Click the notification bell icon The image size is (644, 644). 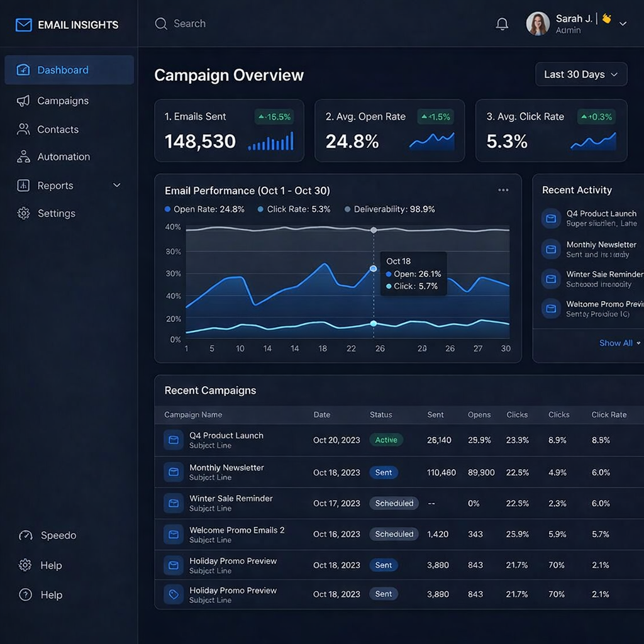[x=502, y=24]
